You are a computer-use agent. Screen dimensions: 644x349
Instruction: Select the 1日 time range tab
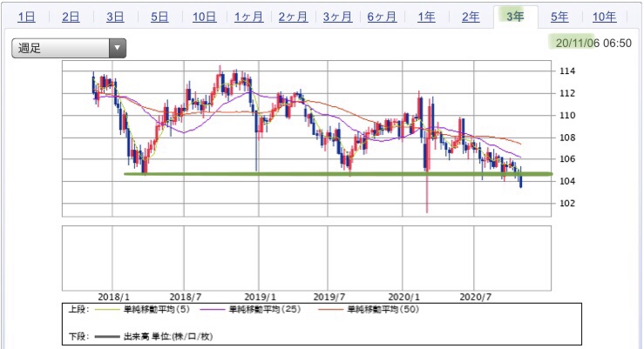point(27,17)
